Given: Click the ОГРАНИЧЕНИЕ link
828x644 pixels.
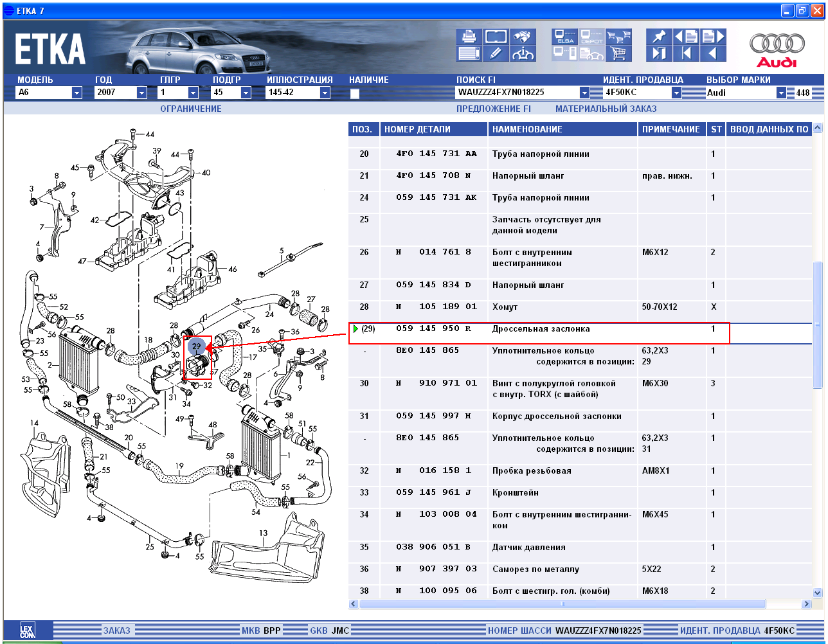Looking at the screenshot, I should 191,109.
